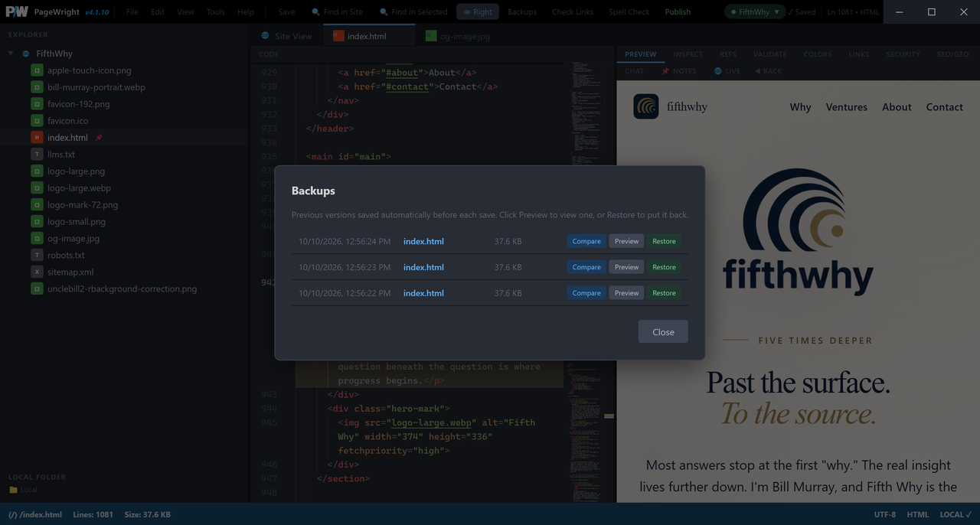Open the Refs panel tab
Image resolution: width=980 pixels, height=525 pixels.
click(x=727, y=54)
